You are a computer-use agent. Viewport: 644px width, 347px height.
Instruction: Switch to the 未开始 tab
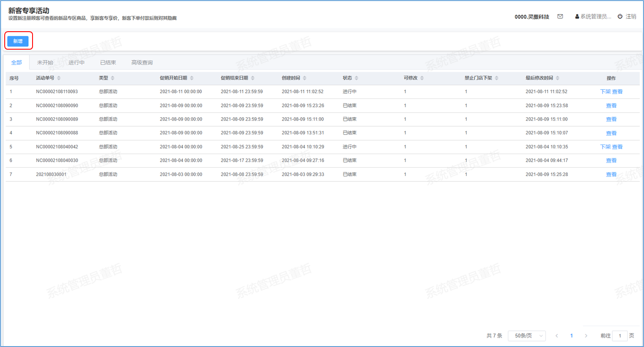tap(45, 62)
